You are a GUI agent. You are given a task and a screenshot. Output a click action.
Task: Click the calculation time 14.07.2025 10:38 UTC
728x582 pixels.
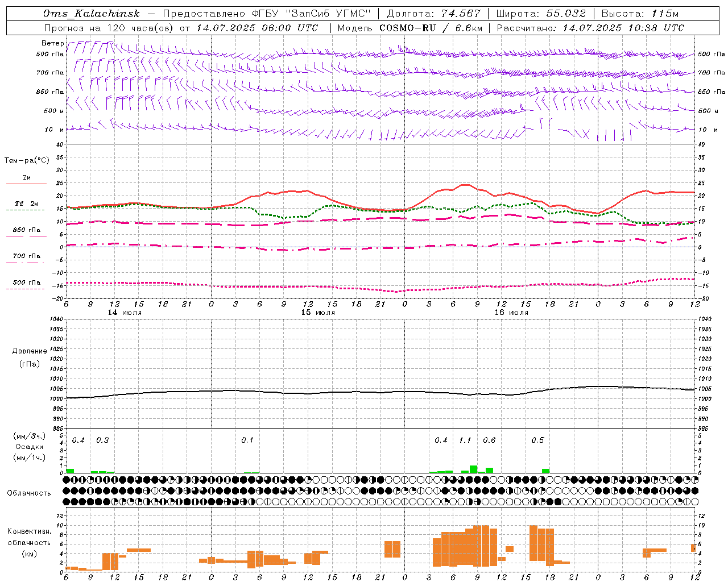(623, 28)
